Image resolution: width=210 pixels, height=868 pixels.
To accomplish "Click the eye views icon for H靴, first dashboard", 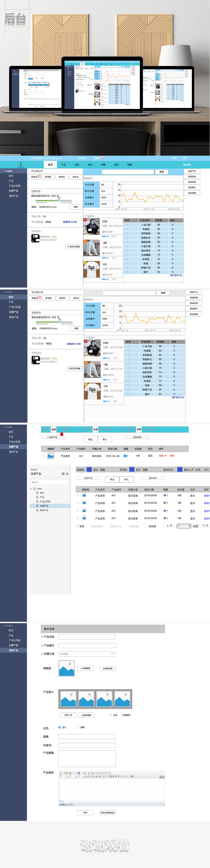I will [103, 258].
